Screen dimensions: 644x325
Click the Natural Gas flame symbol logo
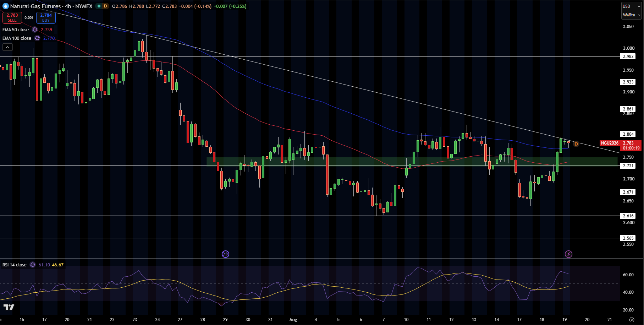5,6
